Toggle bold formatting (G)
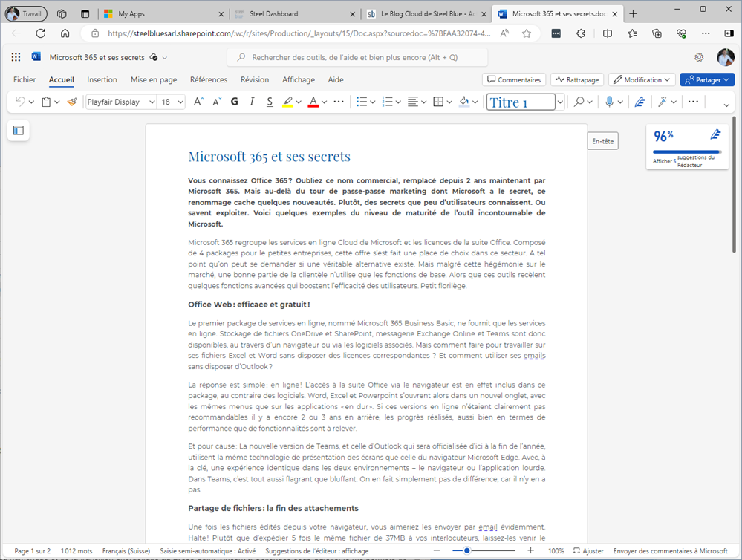742x560 pixels. coord(234,102)
